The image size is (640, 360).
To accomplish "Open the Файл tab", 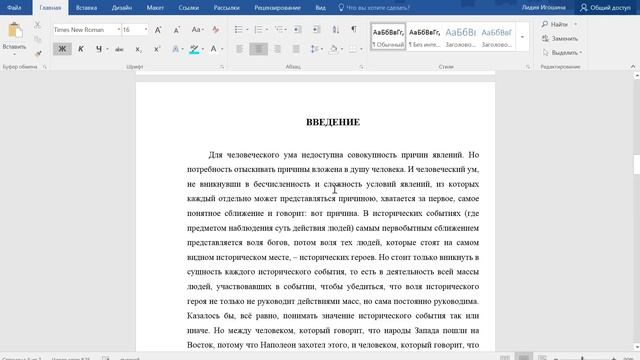I will click(14, 7).
